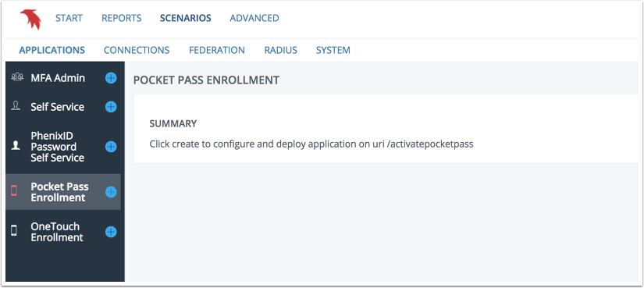Open the ADVANCED menu

click(254, 18)
